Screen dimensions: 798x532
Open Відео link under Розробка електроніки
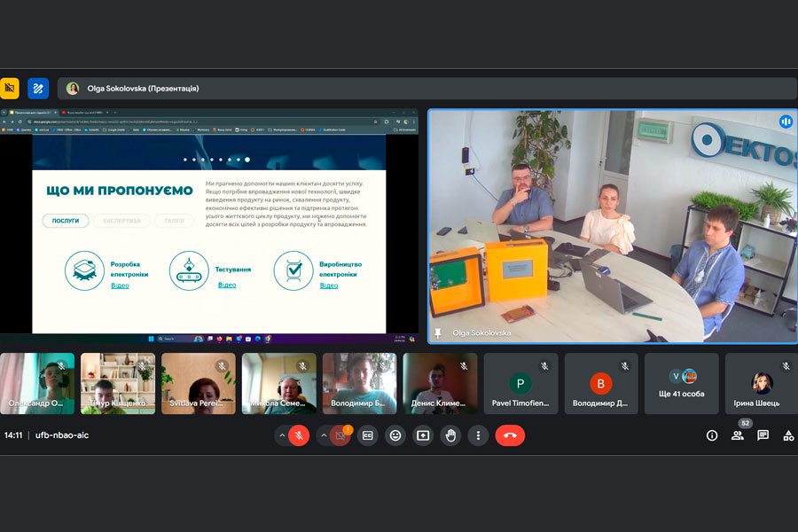click(120, 286)
